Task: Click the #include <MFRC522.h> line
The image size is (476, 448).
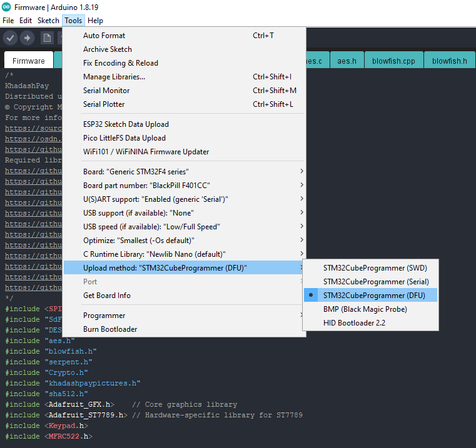Action: [x=49, y=436]
